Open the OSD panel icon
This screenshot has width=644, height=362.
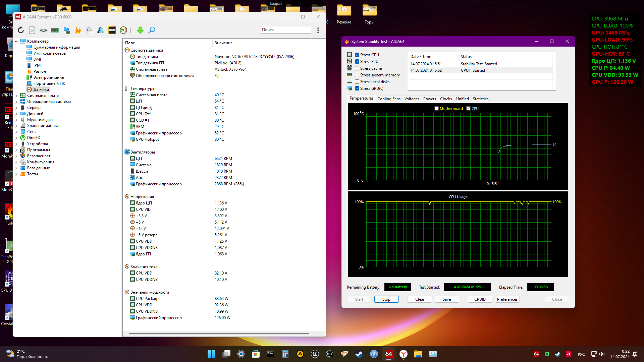click(112, 30)
